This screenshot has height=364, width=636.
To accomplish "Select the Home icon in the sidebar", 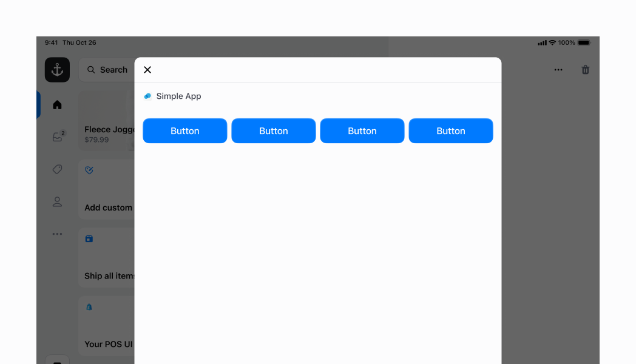I will coord(56,104).
